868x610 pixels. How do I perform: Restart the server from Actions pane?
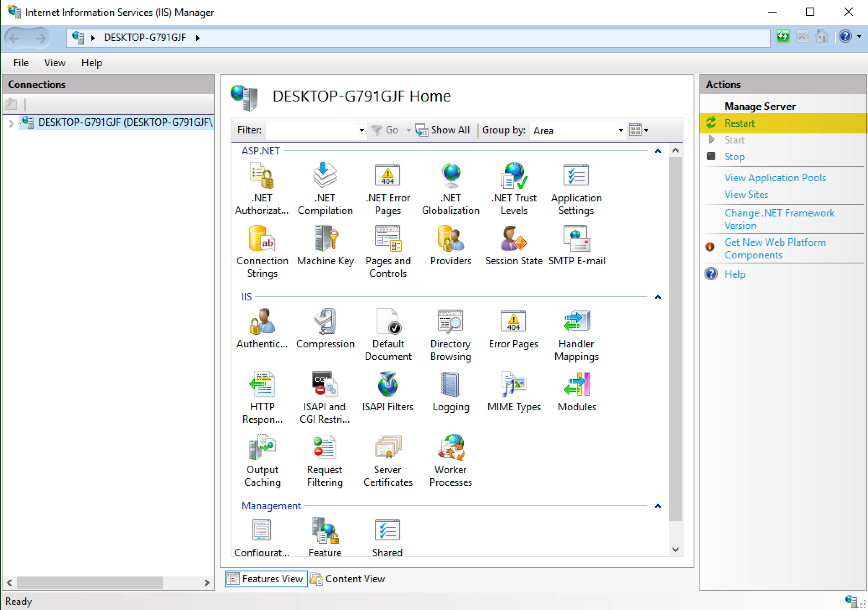[x=740, y=123]
